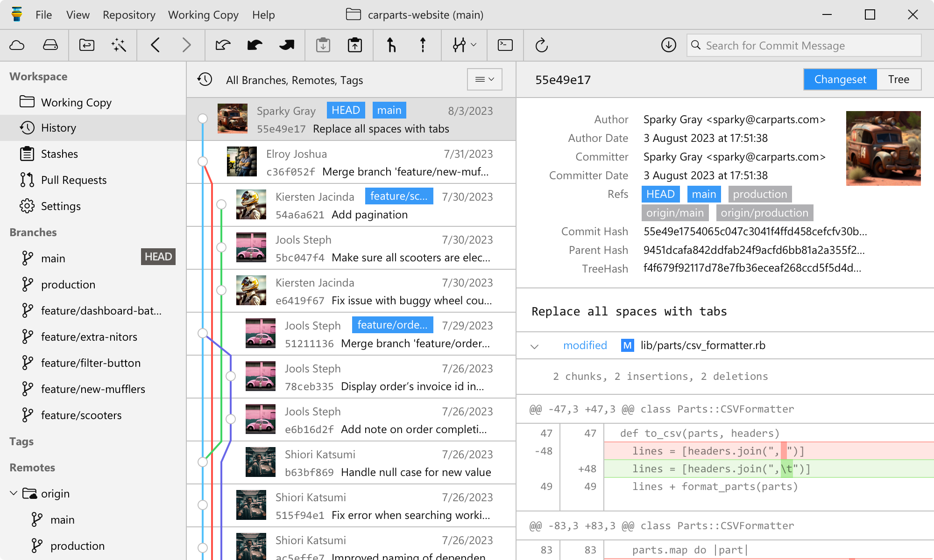The height and width of the screenshot is (560, 934).
Task: Expand the modified csv_formatter.rb chunk
Action: pyautogui.click(x=534, y=345)
